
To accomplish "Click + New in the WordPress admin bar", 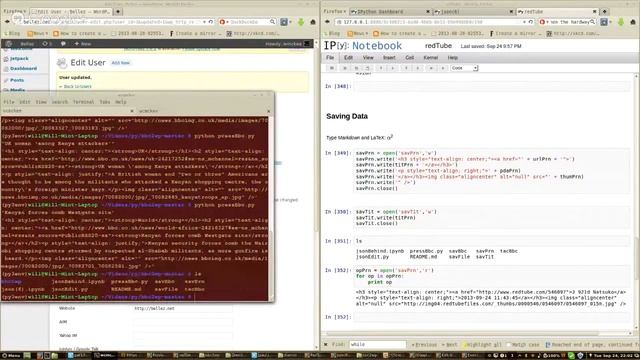I will (83, 44).
